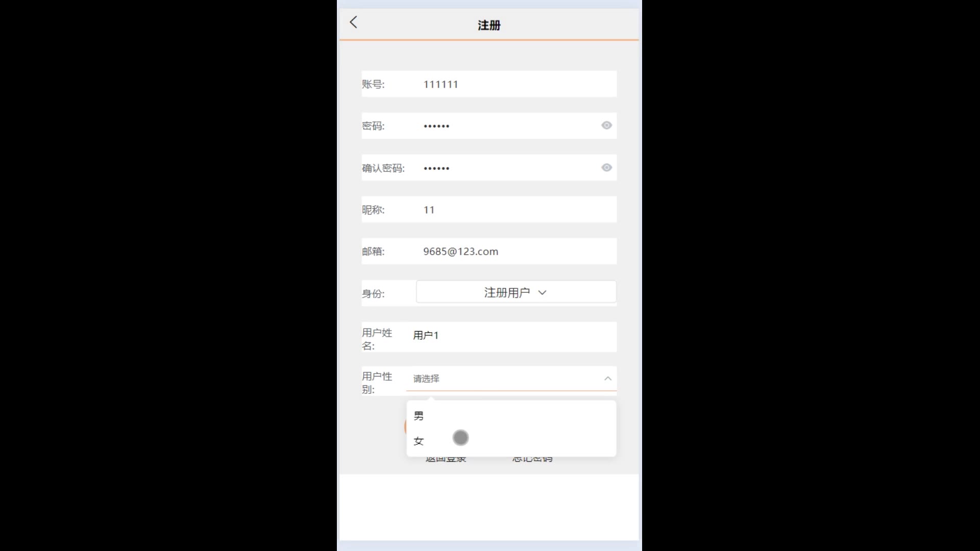Image resolution: width=980 pixels, height=551 pixels.
Task: Choose 女 from gender options
Action: click(511, 441)
